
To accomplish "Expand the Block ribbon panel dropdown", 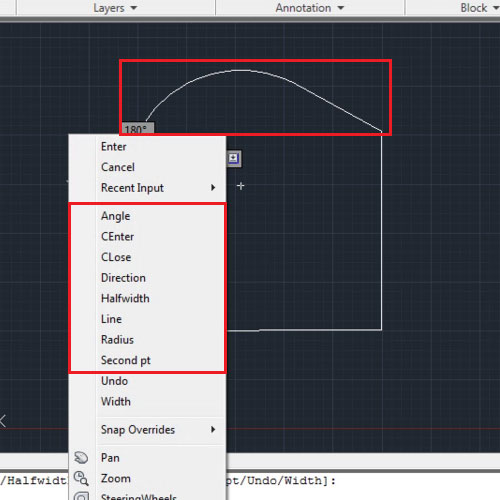I will tap(479, 8).
